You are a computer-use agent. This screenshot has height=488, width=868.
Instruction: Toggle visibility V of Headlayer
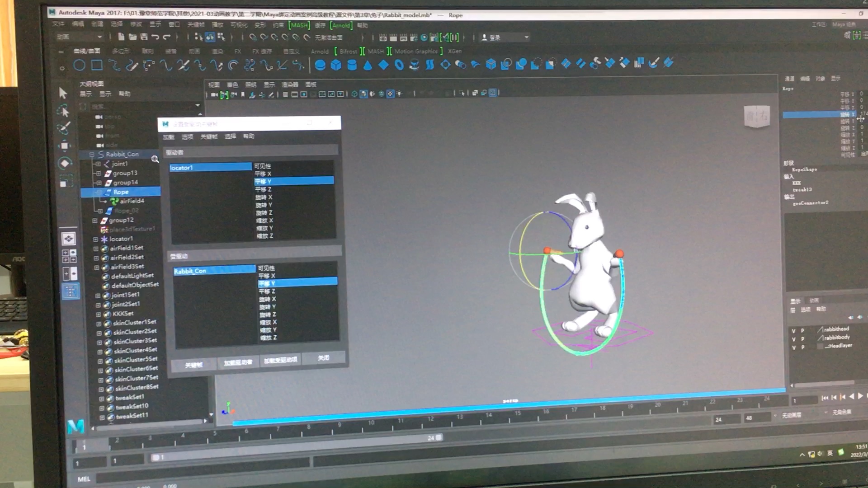point(793,347)
